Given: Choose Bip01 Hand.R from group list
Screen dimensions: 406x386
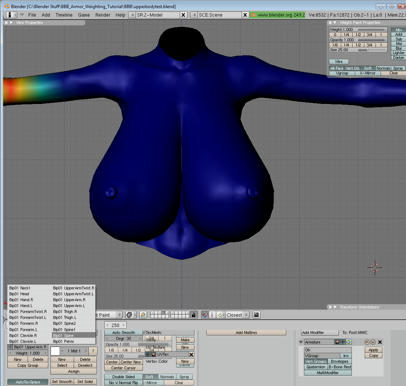Looking at the screenshot, I should [x=21, y=300].
